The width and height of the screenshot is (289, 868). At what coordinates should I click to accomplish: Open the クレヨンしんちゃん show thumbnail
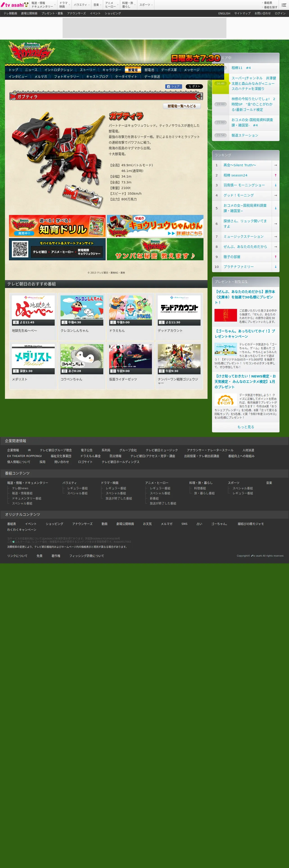pos(82,310)
